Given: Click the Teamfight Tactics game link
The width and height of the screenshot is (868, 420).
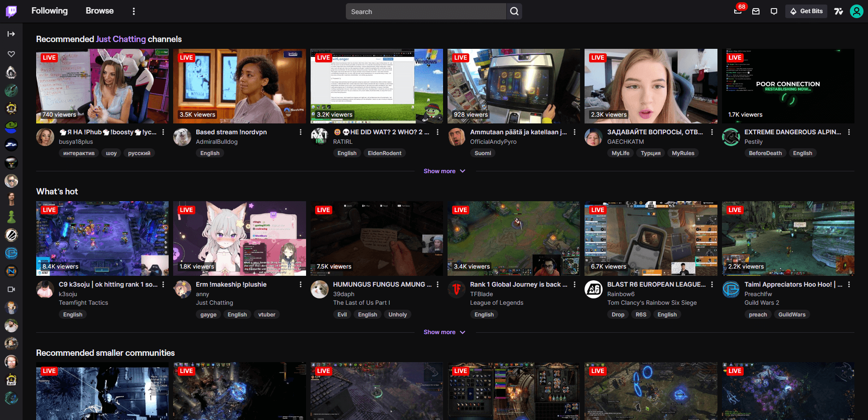Looking at the screenshot, I should pos(83,303).
